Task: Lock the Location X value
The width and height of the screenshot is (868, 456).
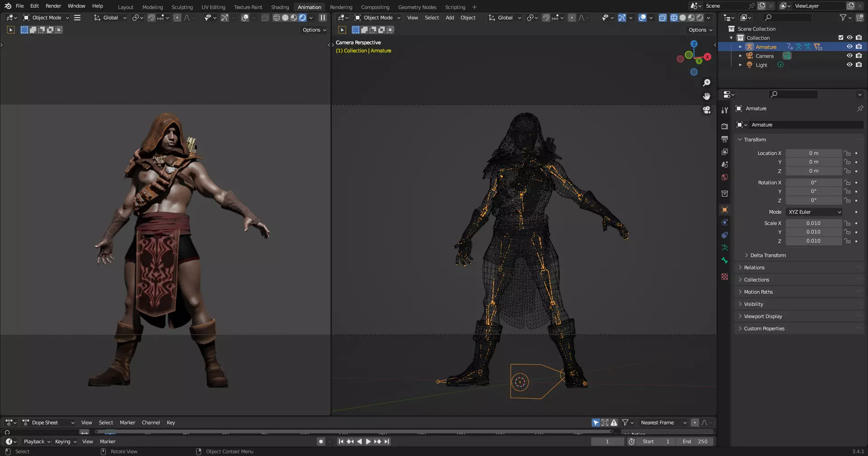Action: [847, 153]
